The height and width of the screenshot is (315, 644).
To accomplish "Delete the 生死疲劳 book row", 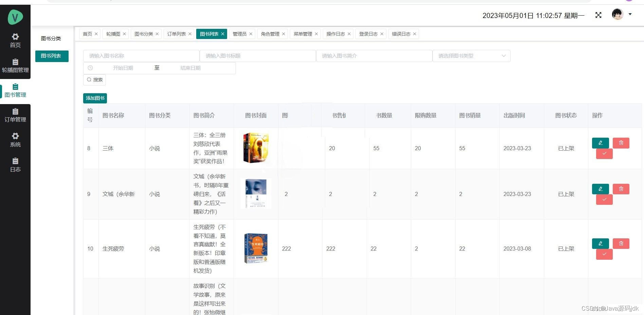I will (621, 243).
